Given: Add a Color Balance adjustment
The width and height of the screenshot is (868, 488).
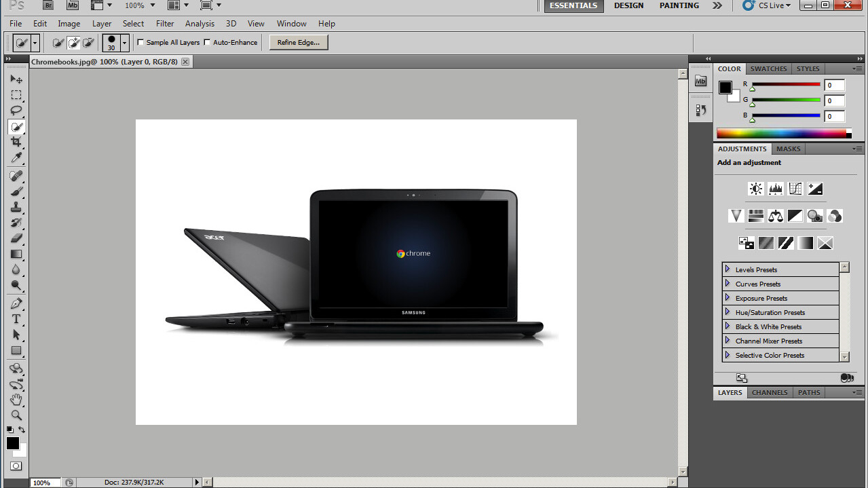Looking at the screenshot, I should click(776, 216).
